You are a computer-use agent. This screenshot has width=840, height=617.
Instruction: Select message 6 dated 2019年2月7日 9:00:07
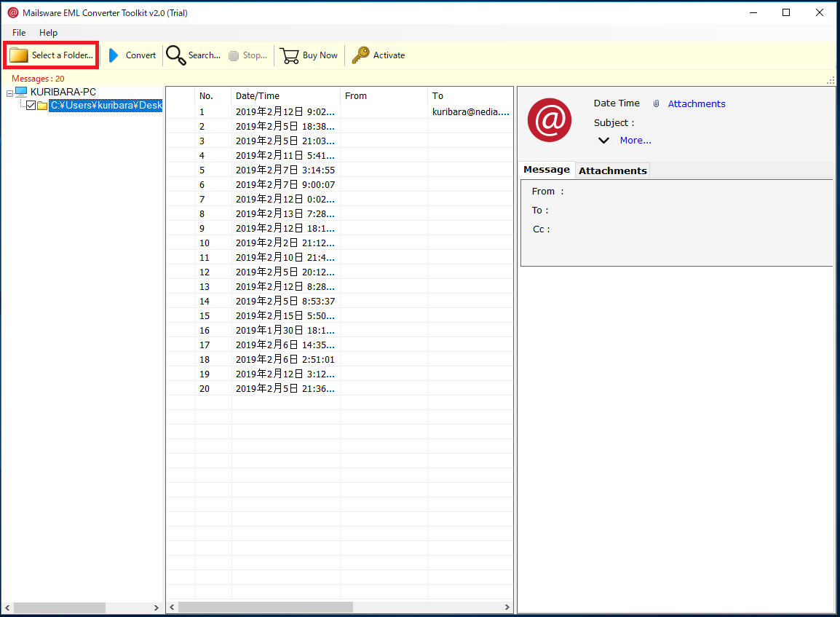(339, 184)
